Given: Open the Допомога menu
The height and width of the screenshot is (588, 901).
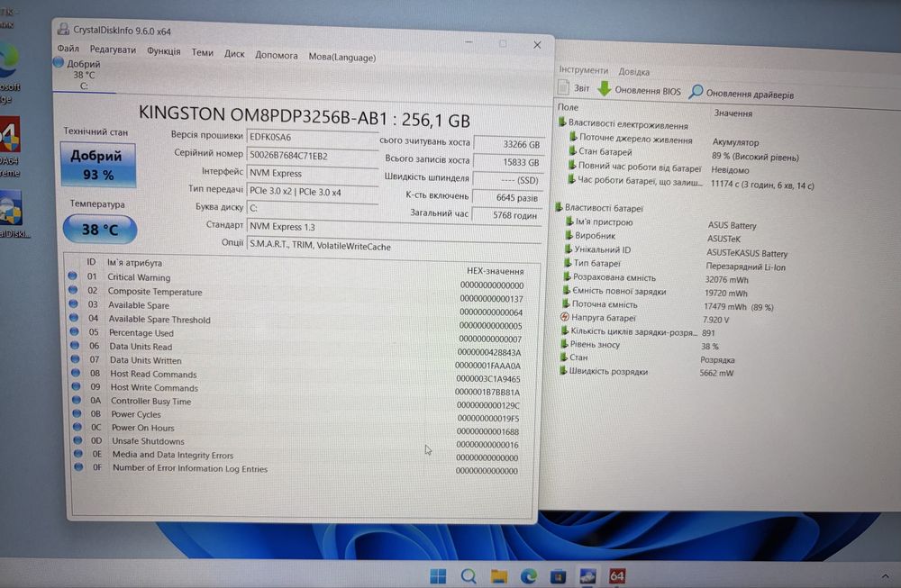Looking at the screenshot, I should [277, 55].
